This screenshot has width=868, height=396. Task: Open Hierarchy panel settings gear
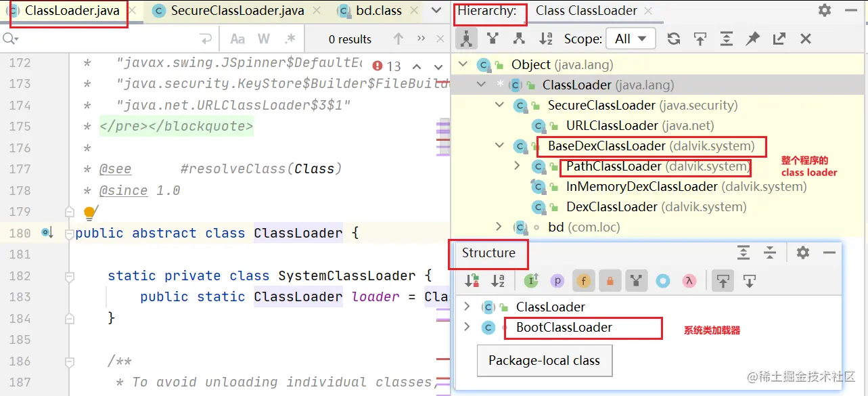pyautogui.click(x=824, y=10)
